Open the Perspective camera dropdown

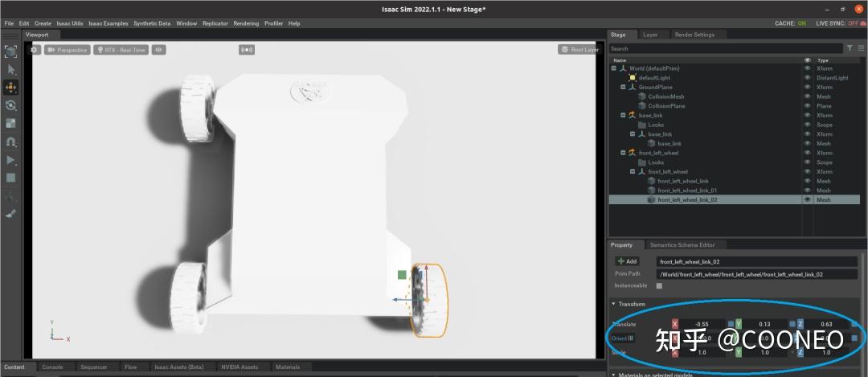(67, 50)
